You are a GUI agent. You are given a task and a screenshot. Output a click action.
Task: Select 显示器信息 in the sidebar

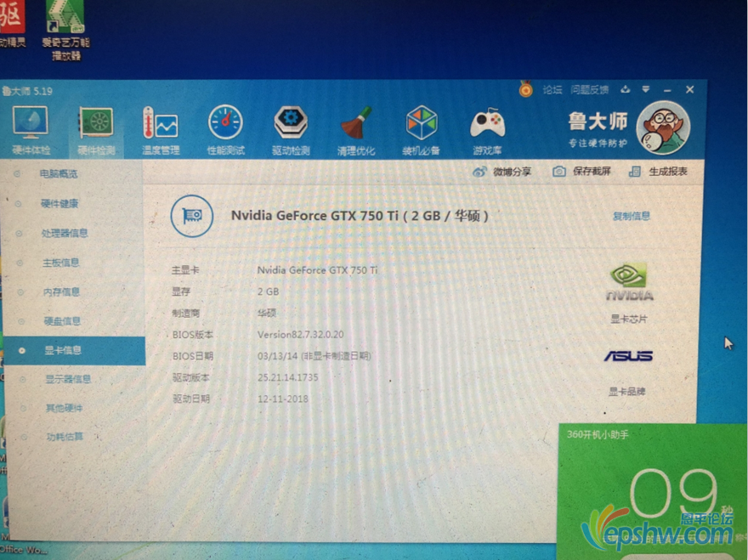[x=68, y=379]
